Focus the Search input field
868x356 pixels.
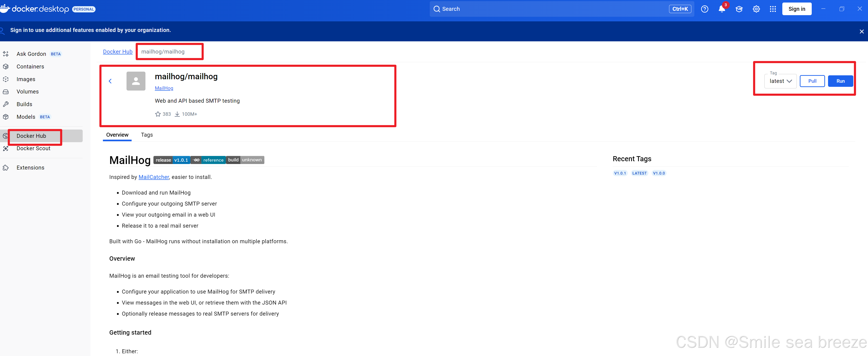click(562, 9)
